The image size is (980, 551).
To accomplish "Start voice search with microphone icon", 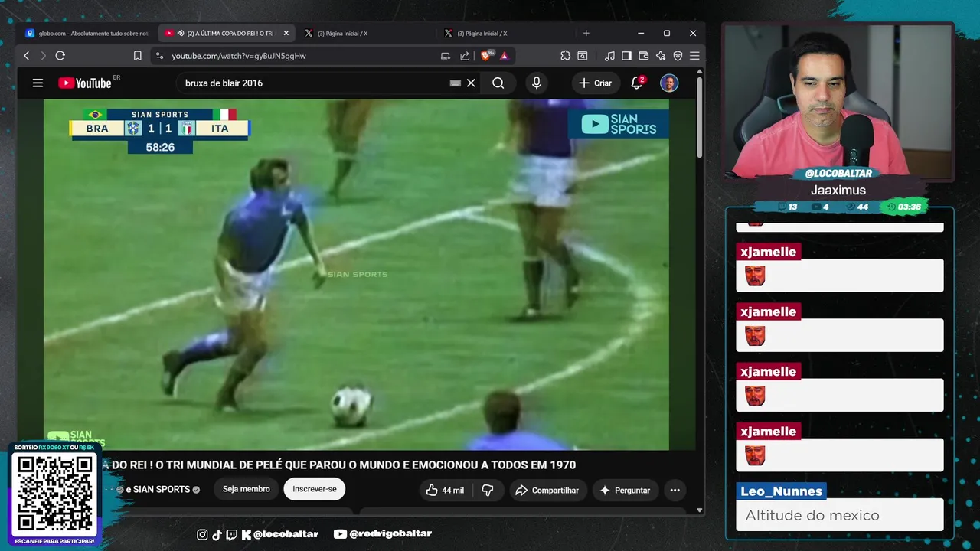I will pyautogui.click(x=537, y=83).
